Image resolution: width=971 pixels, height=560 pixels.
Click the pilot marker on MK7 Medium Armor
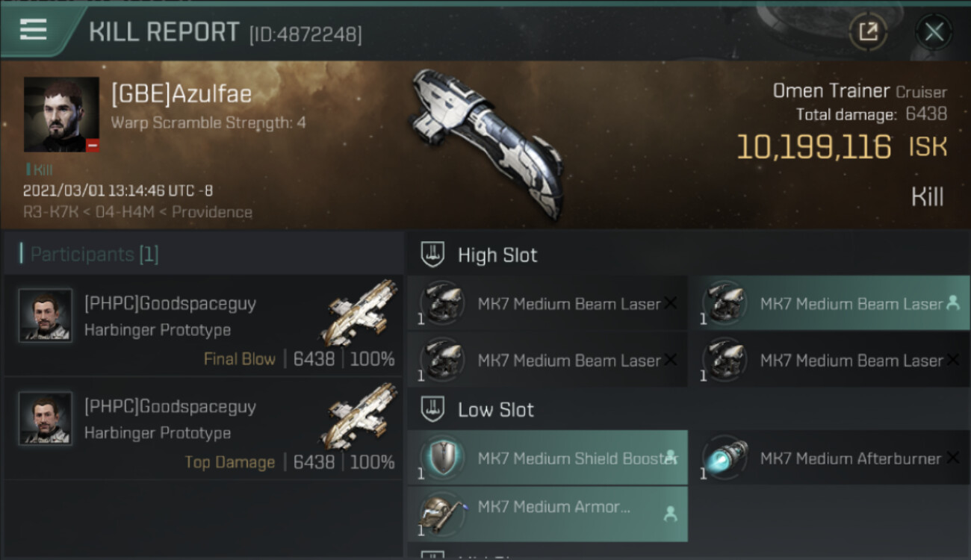pos(670,513)
